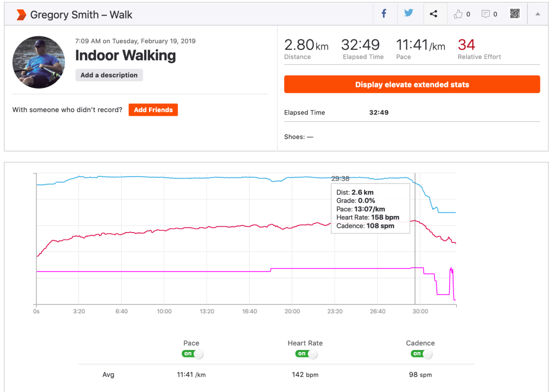Screen dimensions: 552x392
Task: Click Display elevate extended stats button
Action: point(412,85)
